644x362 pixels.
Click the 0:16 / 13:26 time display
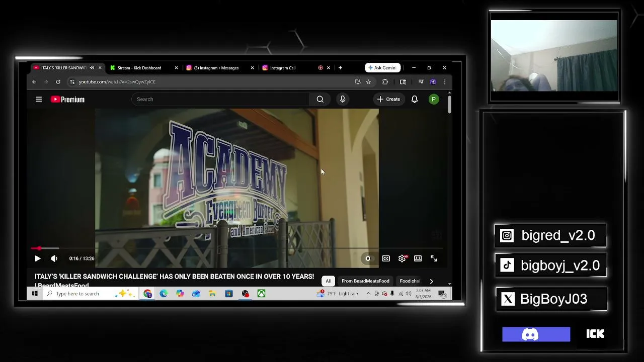pos(82,258)
